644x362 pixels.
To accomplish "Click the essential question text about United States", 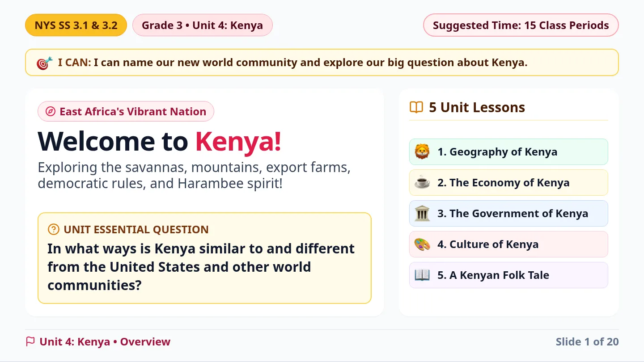I will tap(201, 267).
